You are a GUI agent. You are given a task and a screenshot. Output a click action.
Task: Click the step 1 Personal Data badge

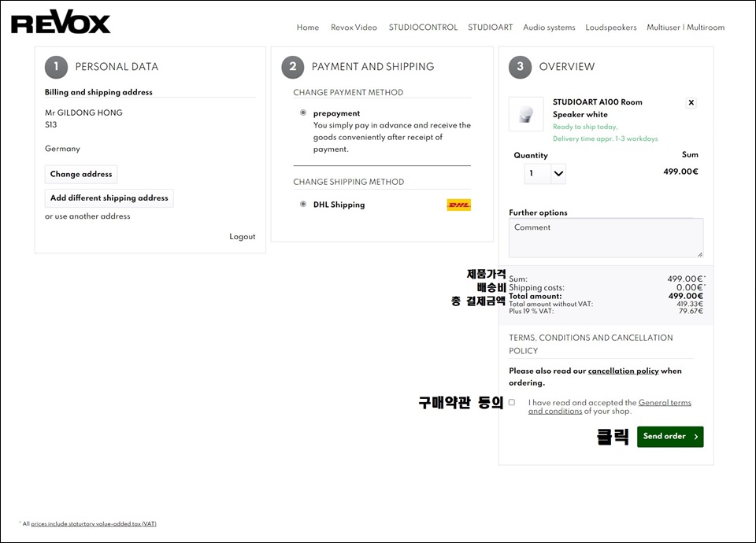coord(56,67)
